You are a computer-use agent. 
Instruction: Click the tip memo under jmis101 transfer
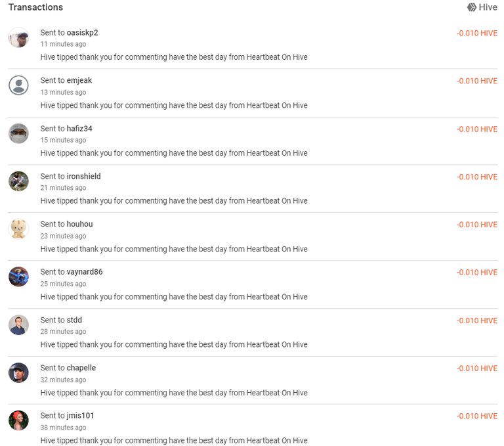(x=174, y=441)
